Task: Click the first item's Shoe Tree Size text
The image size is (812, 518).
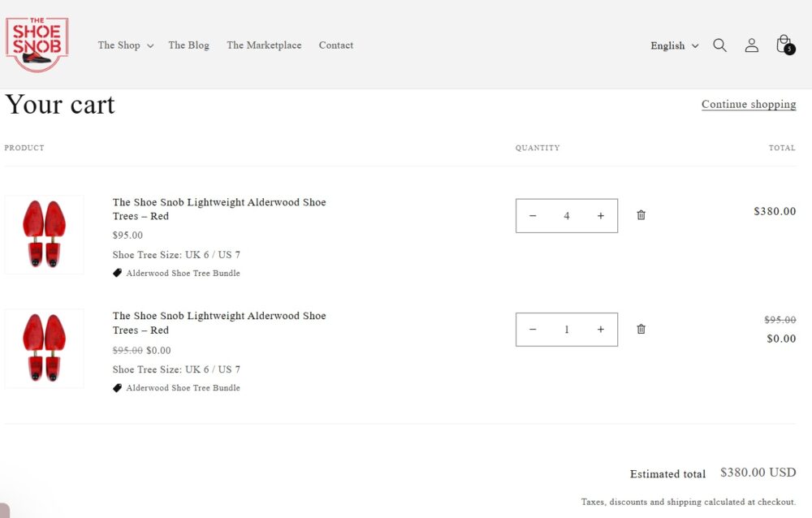Action: (x=176, y=254)
